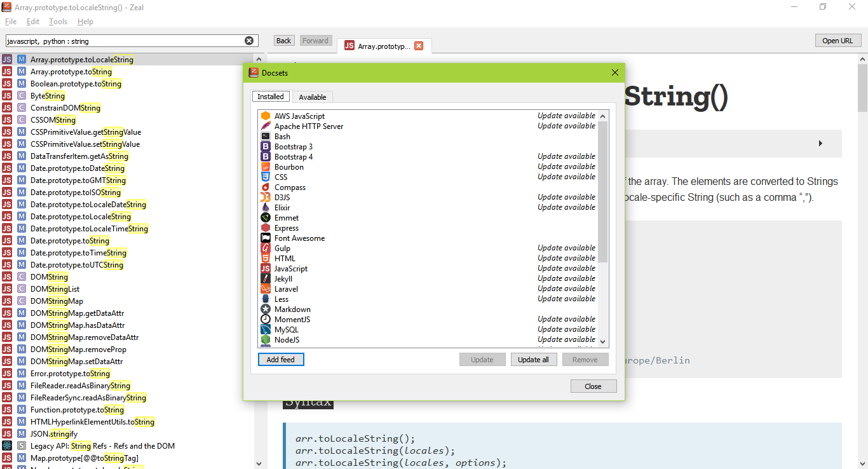Select the AWS JavaScript docset icon
This screenshot has width=868, height=469.
pyautogui.click(x=266, y=116)
